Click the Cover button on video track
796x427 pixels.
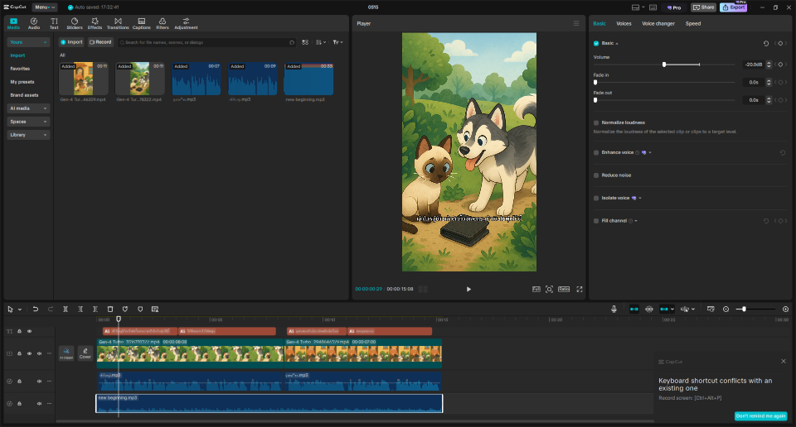coord(85,353)
